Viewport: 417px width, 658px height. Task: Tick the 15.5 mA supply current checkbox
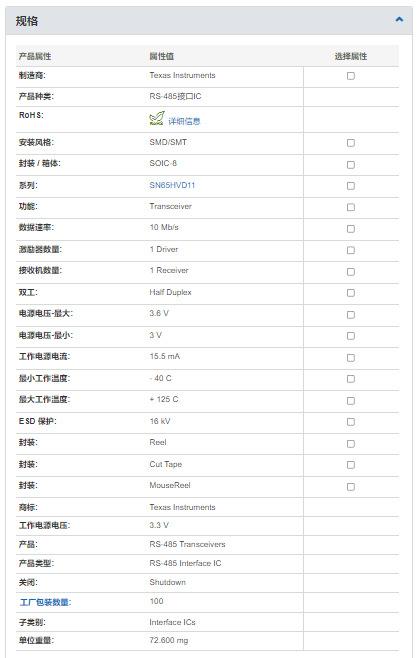tap(351, 358)
